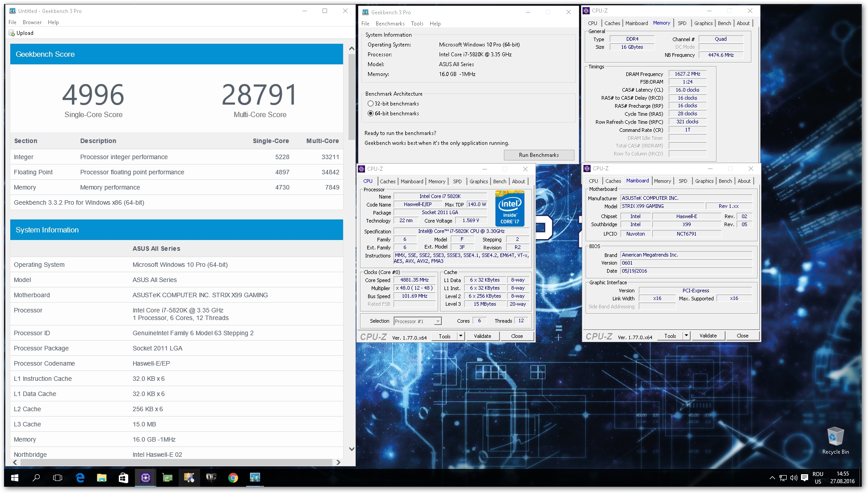Open File menu in Untitled Geekbench window
Screen dimensions: 868x493
(x=13, y=22)
